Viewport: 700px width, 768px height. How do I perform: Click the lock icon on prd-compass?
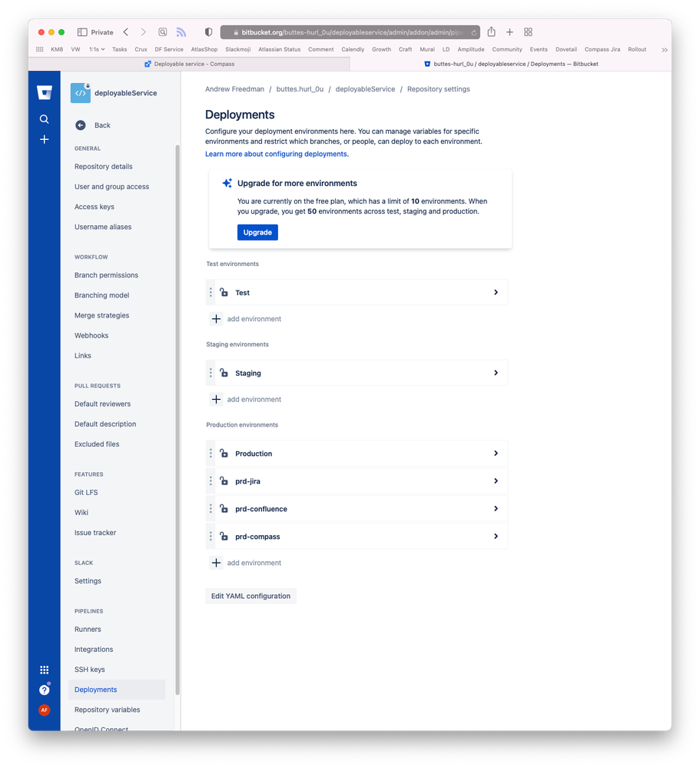[224, 537]
